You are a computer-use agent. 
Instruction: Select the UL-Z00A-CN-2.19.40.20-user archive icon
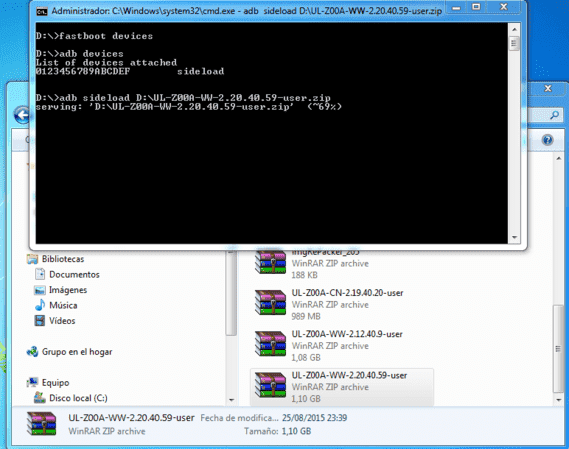270,302
